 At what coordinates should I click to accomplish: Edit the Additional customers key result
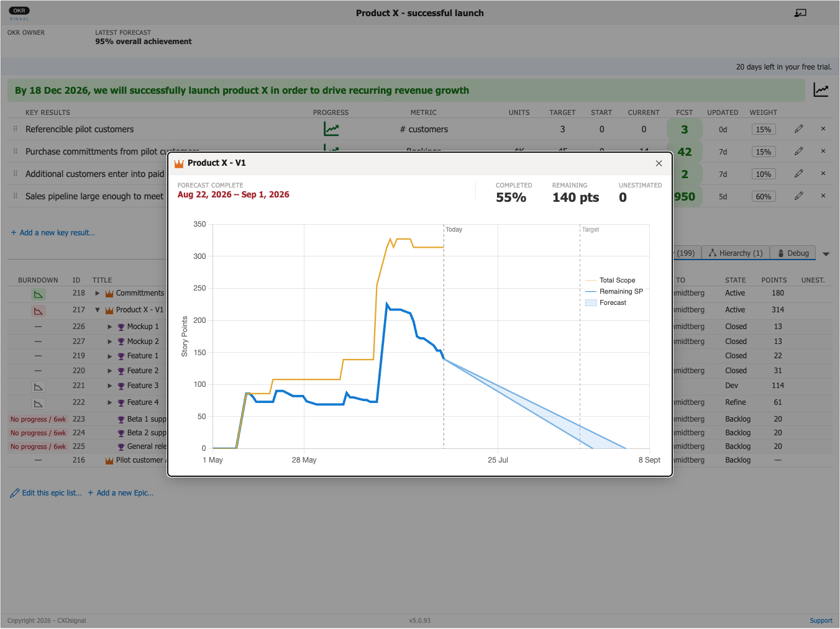[x=799, y=174]
